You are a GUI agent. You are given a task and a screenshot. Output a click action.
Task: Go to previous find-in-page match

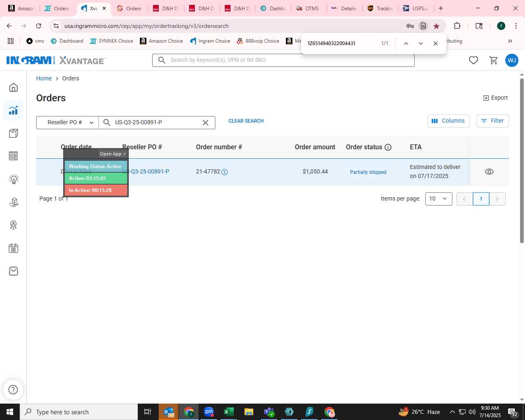click(x=406, y=43)
